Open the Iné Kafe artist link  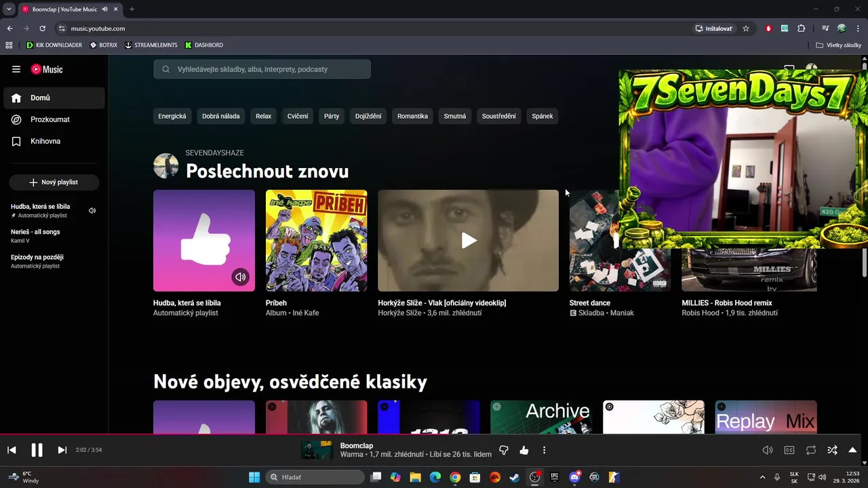click(x=306, y=313)
